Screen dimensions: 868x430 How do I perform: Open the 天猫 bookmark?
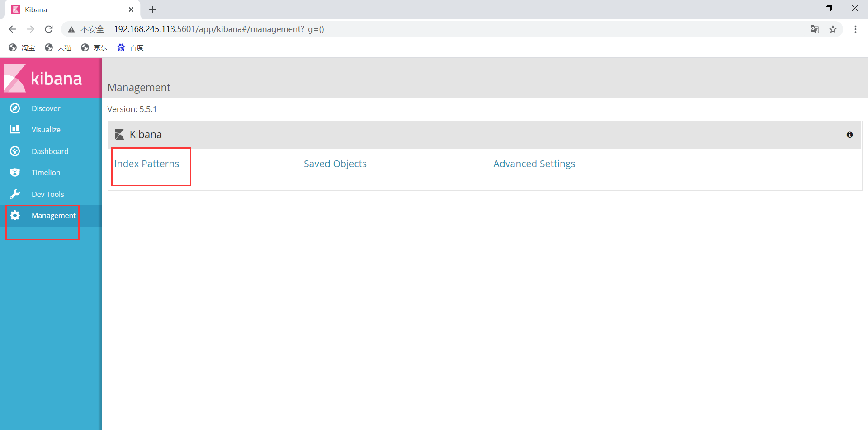(58, 47)
